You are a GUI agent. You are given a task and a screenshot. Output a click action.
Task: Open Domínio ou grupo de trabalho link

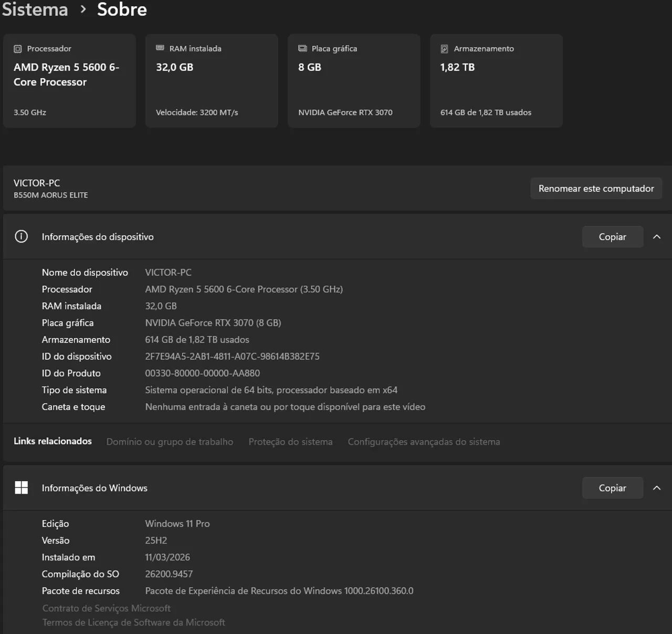[170, 442]
